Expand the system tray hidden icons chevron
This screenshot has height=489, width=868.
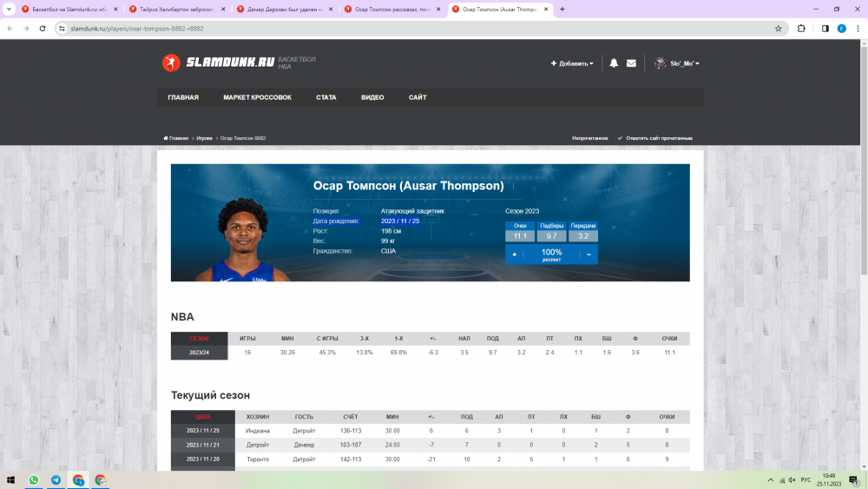(770, 479)
